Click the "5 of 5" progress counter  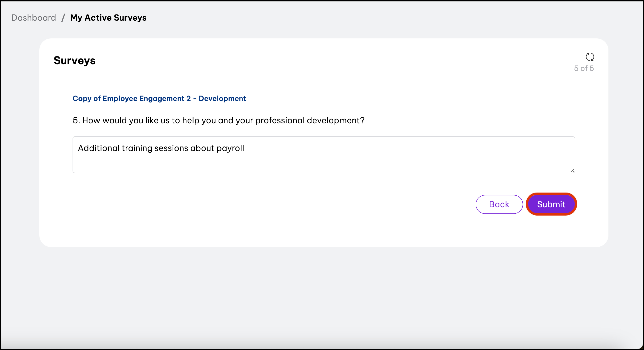[584, 69]
